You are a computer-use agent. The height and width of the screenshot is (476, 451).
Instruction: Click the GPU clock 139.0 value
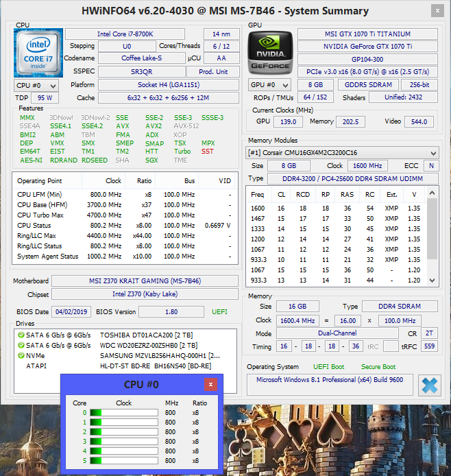288,121
